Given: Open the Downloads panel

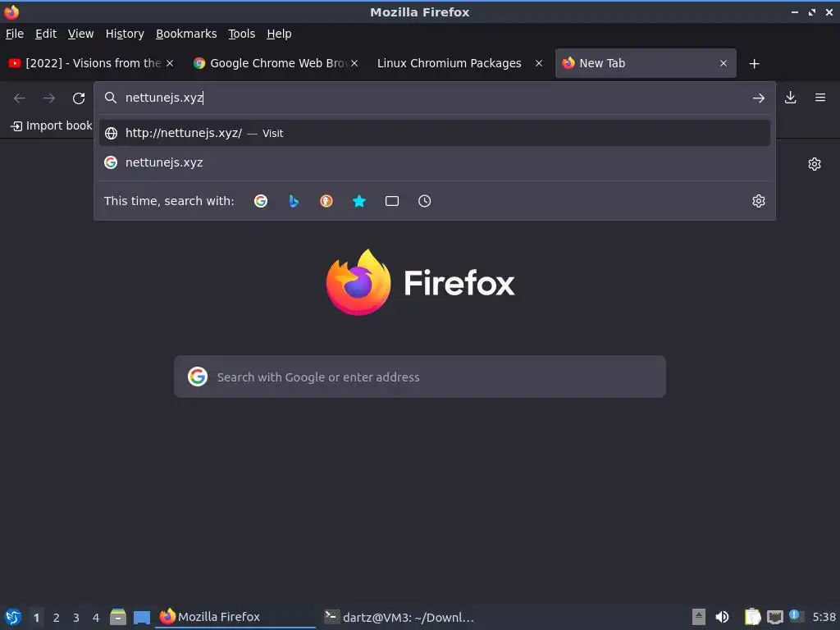Looking at the screenshot, I should (x=790, y=98).
